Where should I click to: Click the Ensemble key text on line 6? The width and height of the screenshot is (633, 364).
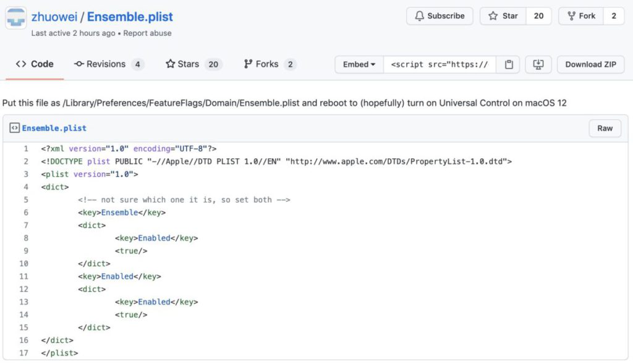119,213
